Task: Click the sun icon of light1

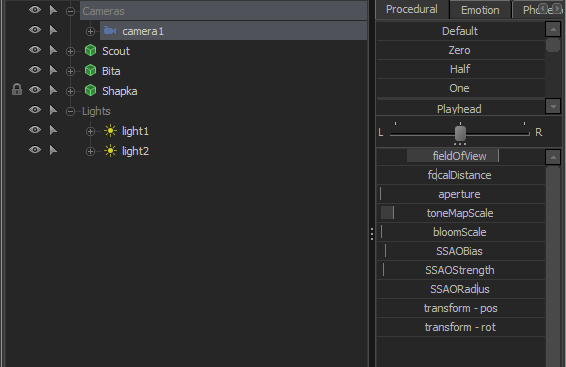Action: point(110,131)
